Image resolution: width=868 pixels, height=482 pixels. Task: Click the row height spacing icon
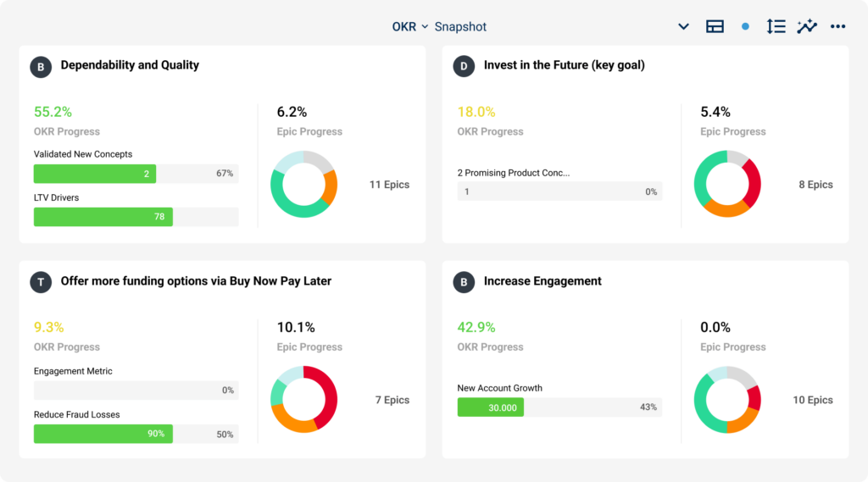click(776, 26)
